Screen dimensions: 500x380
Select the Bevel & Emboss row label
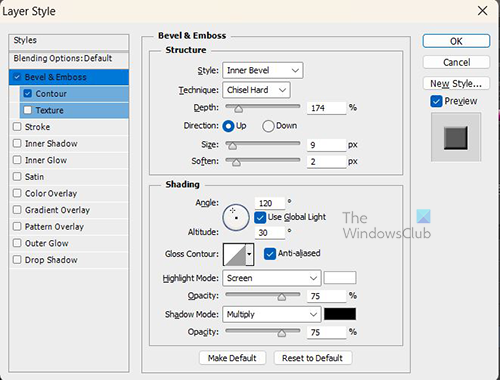[56, 77]
